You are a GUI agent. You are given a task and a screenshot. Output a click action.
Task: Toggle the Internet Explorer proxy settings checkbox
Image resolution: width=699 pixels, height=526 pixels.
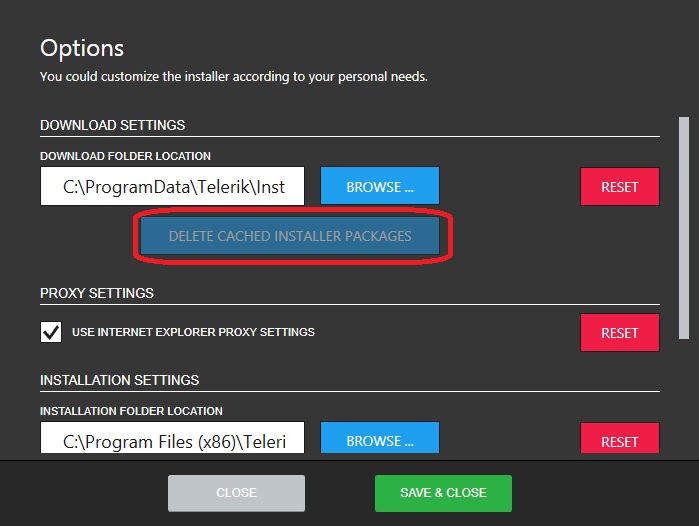pyautogui.click(x=51, y=332)
